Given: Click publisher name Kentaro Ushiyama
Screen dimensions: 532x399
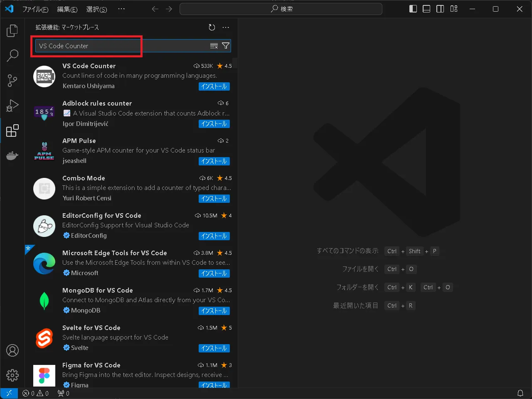Looking at the screenshot, I should [x=89, y=86].
